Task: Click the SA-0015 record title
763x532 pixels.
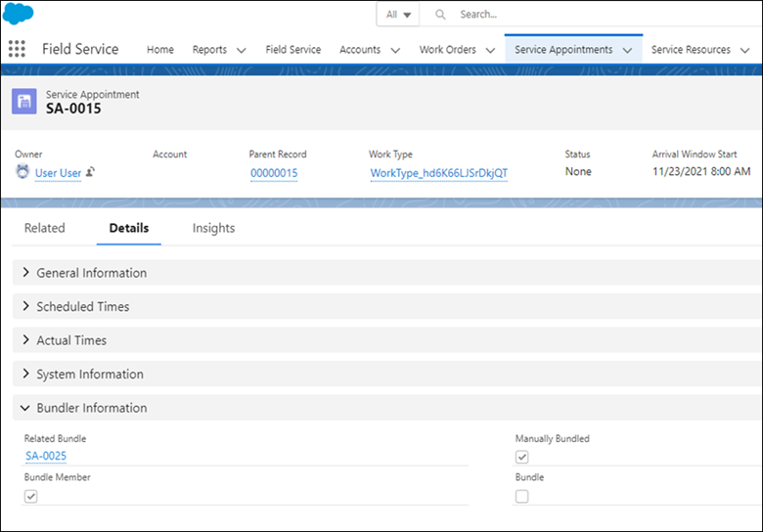Action: coord(73,109)
